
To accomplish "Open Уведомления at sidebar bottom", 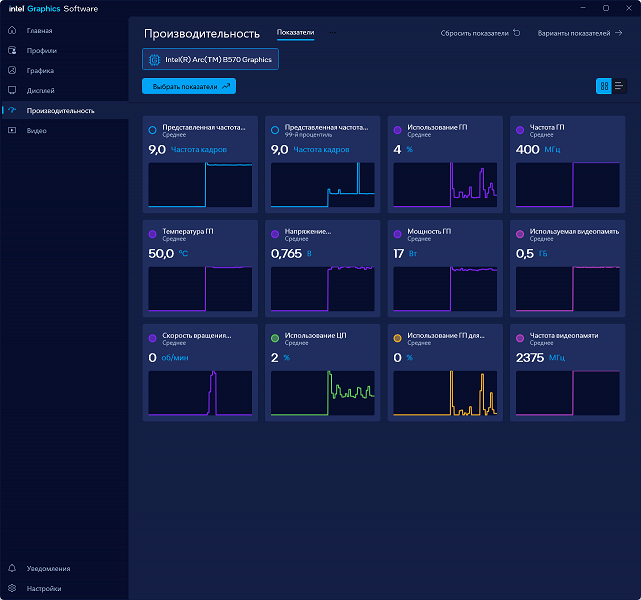I will [x=48, y=568].
